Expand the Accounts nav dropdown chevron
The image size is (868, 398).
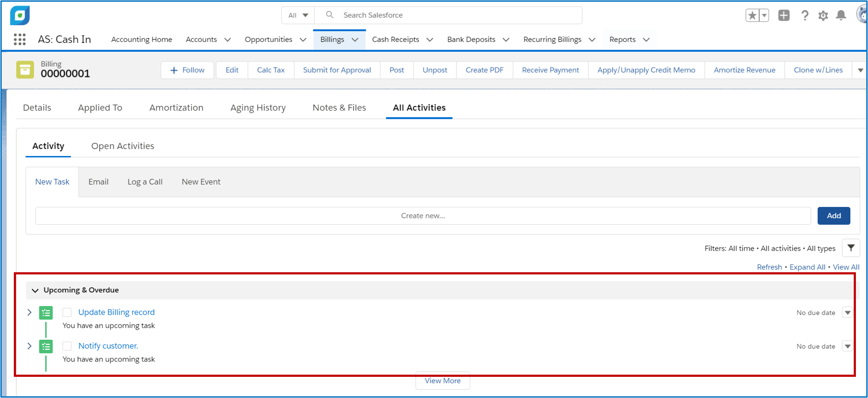tap(227, 40)
